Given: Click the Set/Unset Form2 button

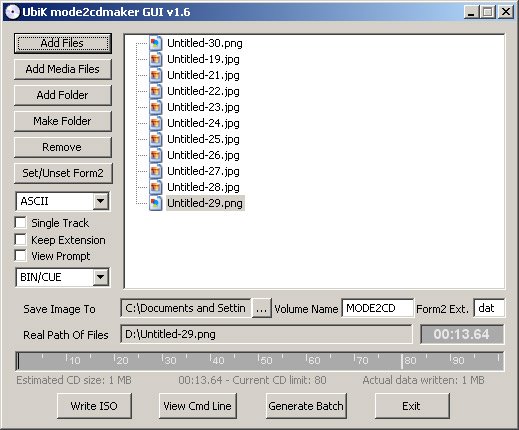Looking at the screenshot, I should pyautogui.click(x=63, y=173).
